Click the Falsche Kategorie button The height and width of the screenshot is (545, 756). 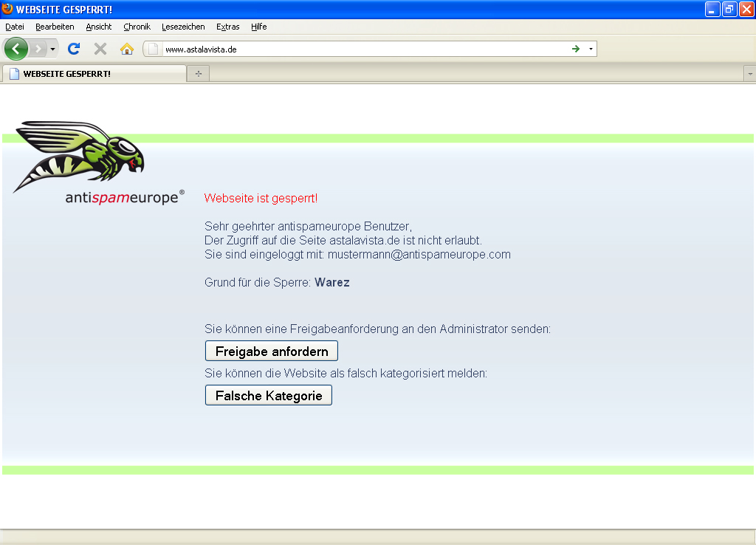click(268, 395)
